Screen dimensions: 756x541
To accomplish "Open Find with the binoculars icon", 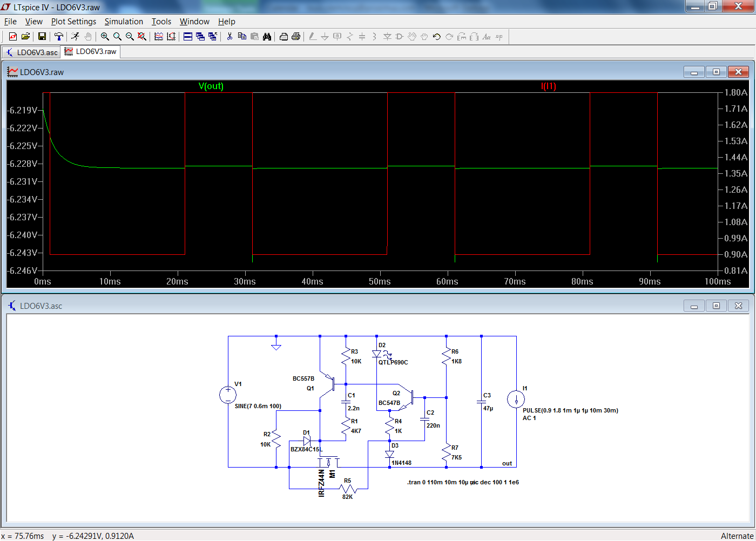I will [x=267, y=37].
